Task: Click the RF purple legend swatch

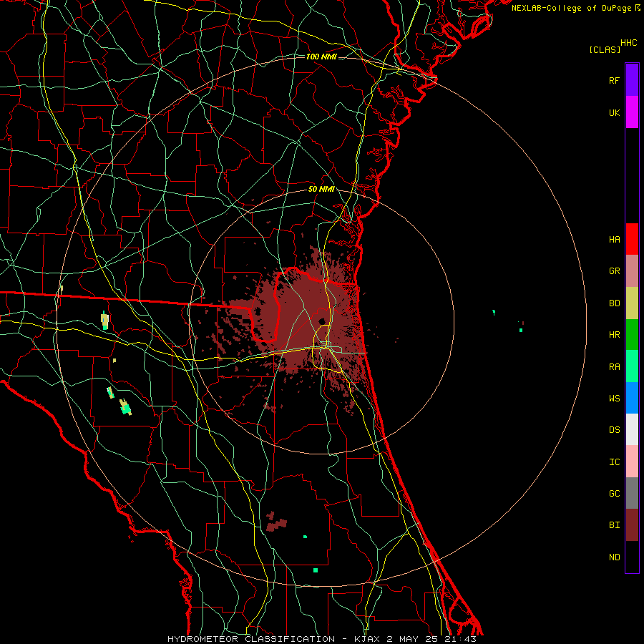Action: [632, 80]
